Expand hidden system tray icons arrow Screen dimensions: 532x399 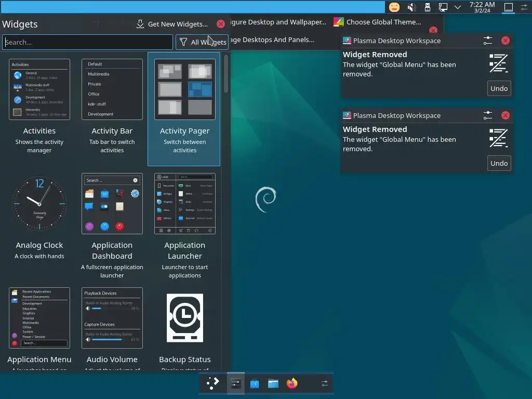click(458, 7)
